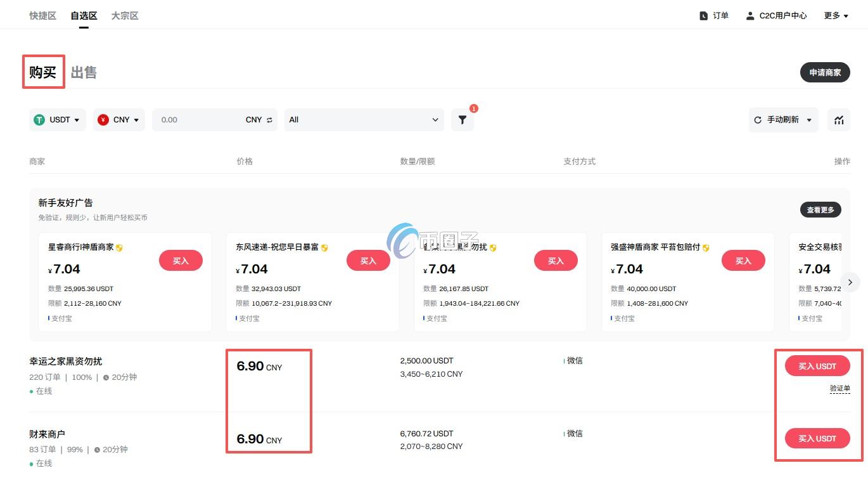Open the filter funnel icon with red badge
868x482 pixels.
point(462,119)
